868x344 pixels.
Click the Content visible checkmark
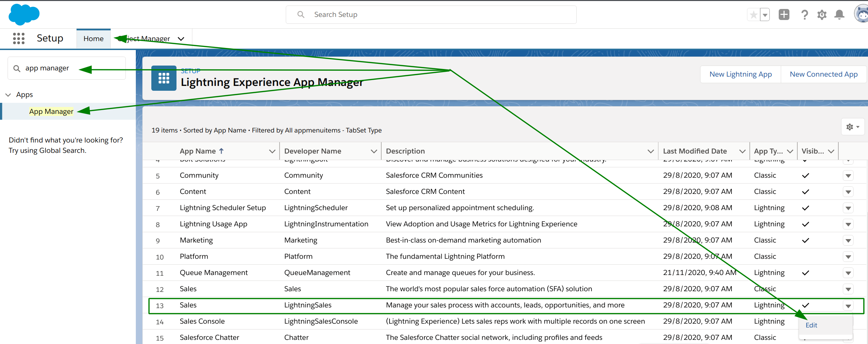tap(805, 192)
